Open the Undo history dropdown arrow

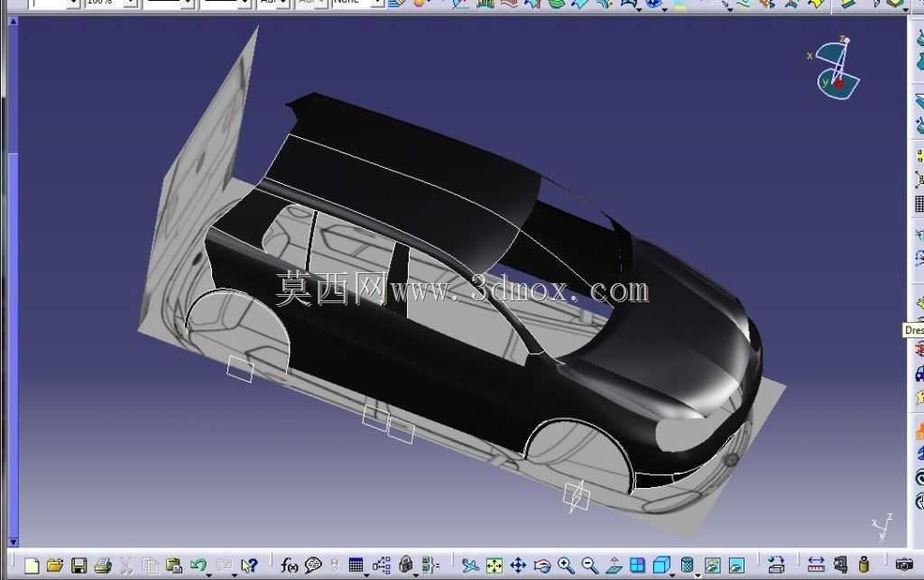208,574
